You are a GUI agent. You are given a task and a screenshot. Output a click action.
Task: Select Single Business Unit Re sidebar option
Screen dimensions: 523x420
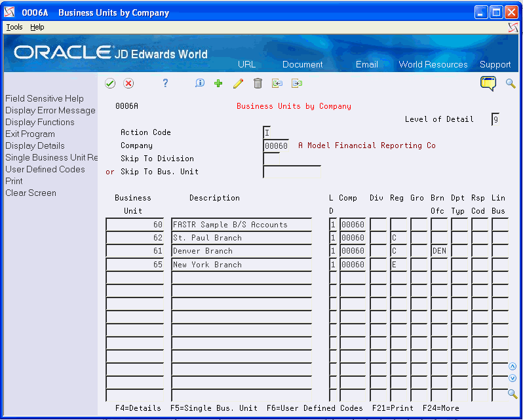(51, 158)
